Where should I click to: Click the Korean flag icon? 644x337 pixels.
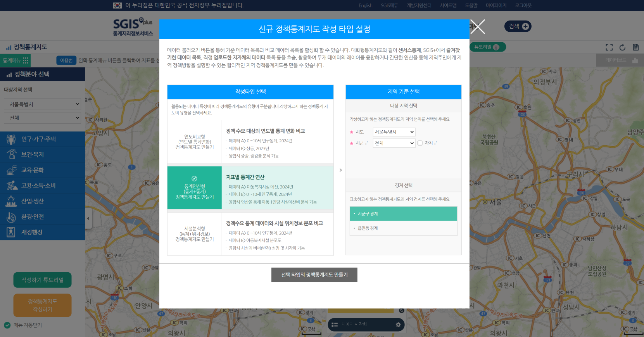tap(117, 5)
